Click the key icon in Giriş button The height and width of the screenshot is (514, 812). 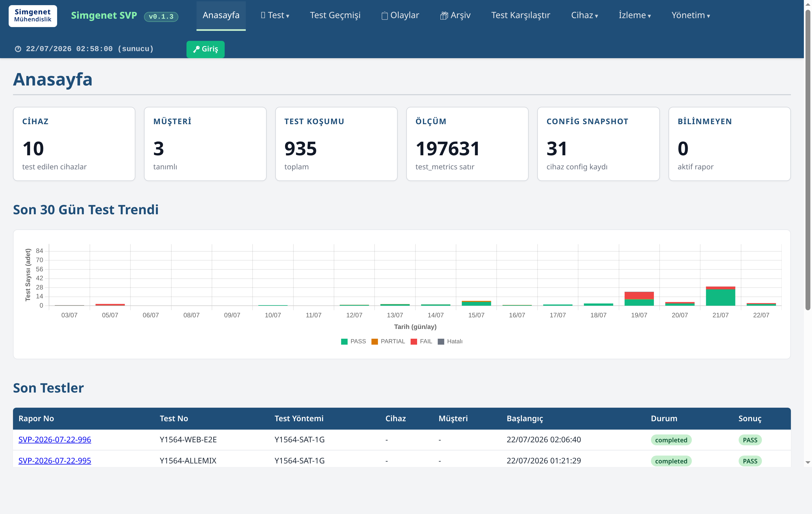point(196,50)
